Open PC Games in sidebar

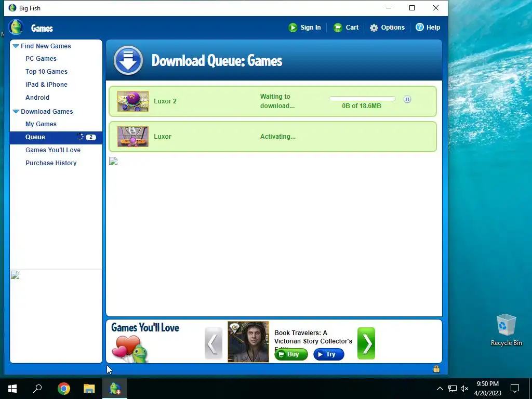click(41, 59)
